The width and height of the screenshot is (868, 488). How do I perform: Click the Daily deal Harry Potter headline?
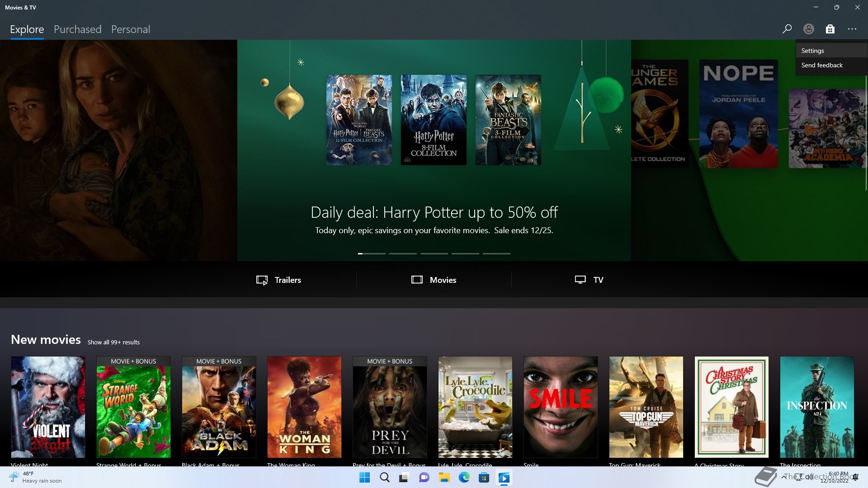pyautogui.click(x=434, y=212)
